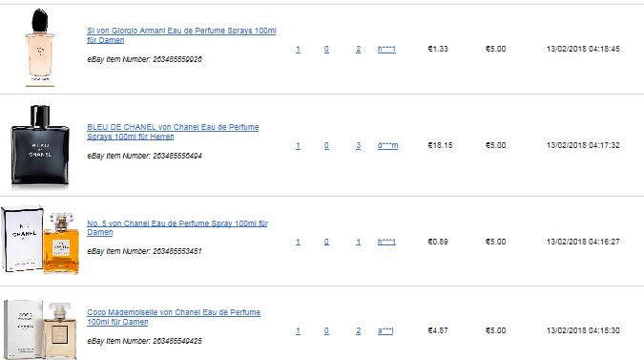Click bid count 2 for Coco Mademoiselle

click(x=359, y=330)
